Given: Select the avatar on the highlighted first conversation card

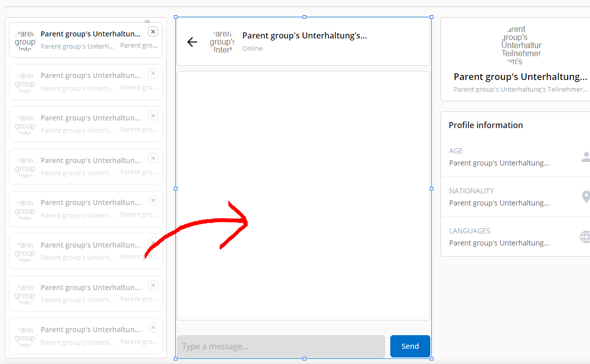Looking at the screenshot, I should [25, 40].
